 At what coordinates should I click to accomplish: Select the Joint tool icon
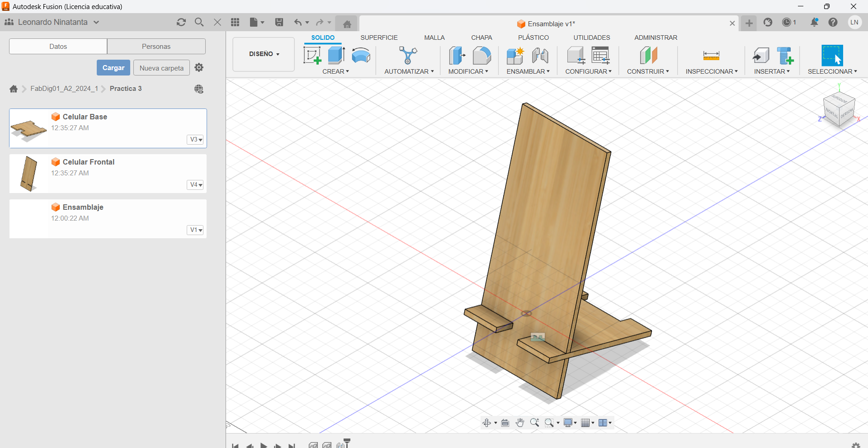[540, 56]
